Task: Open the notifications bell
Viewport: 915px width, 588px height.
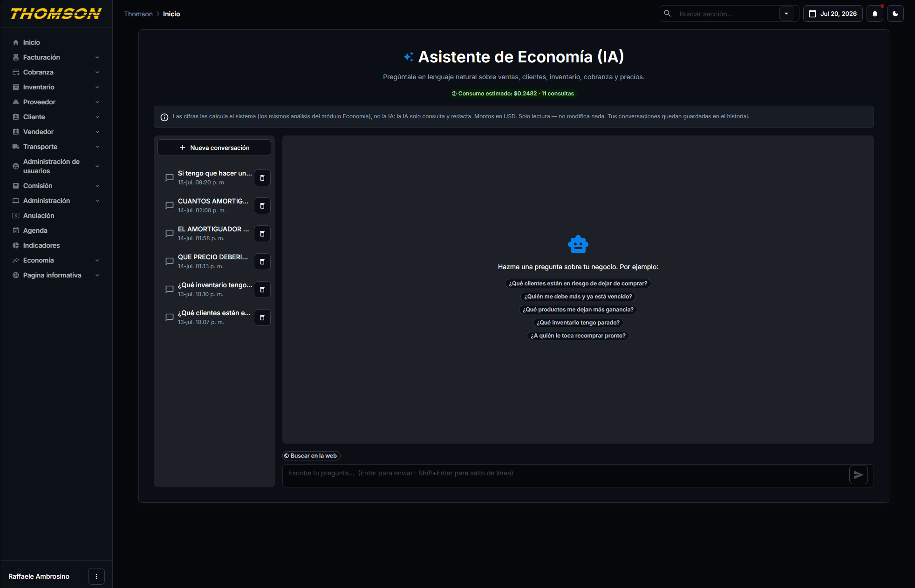Action: pyautogui.click(x=875, y=14)
